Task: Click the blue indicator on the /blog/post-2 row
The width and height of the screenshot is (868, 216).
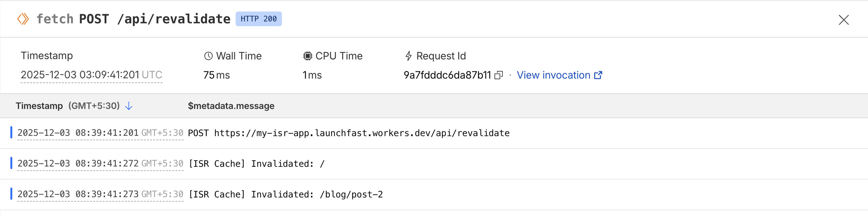Action: coord(11,194)
